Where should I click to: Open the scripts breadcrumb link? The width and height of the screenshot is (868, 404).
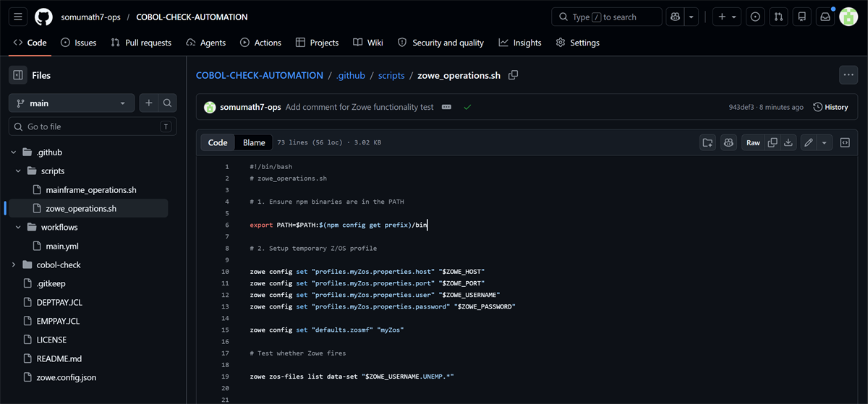pos(391,75)
